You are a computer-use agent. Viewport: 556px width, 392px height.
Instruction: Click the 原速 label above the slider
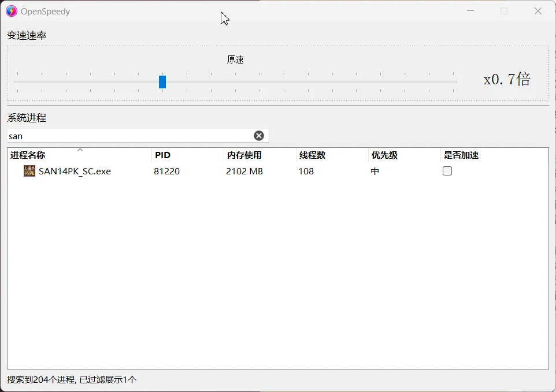pyautogui.click(x=235, y=59)
